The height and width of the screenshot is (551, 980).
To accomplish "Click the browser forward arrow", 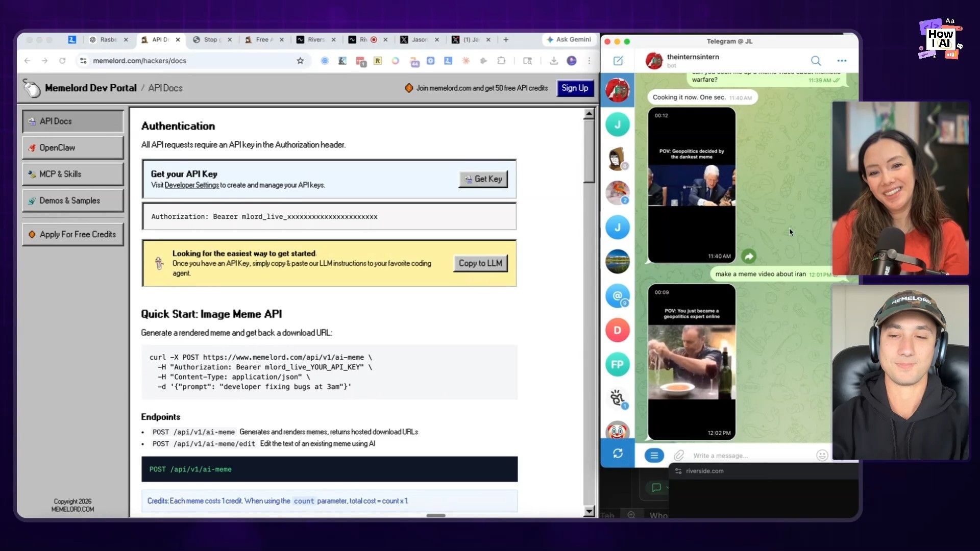I will point(45,61).
